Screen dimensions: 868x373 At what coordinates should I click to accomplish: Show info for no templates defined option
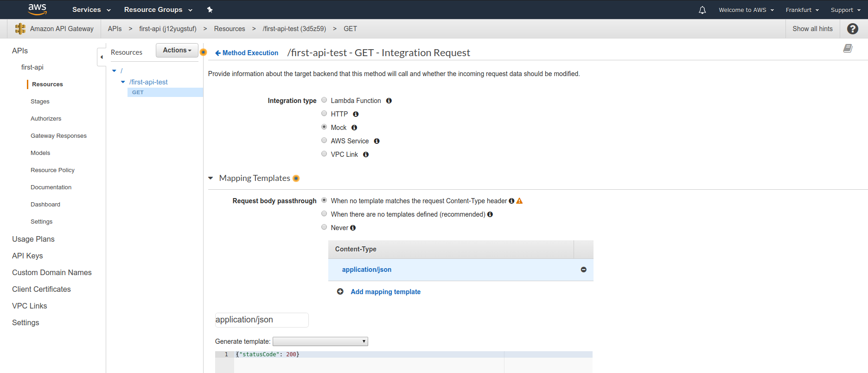tap(490, 214)
